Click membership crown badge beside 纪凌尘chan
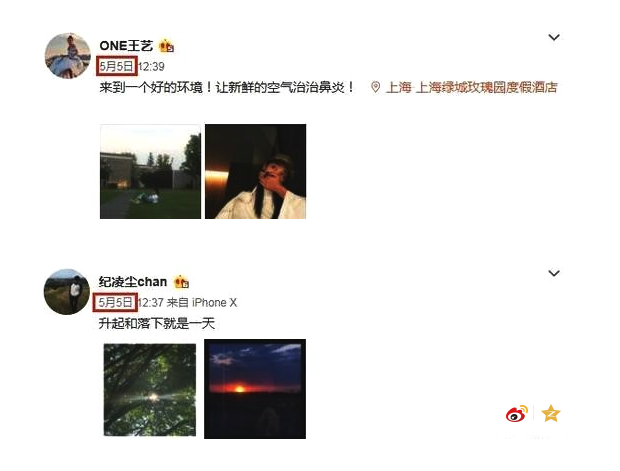 pos(181,282)
